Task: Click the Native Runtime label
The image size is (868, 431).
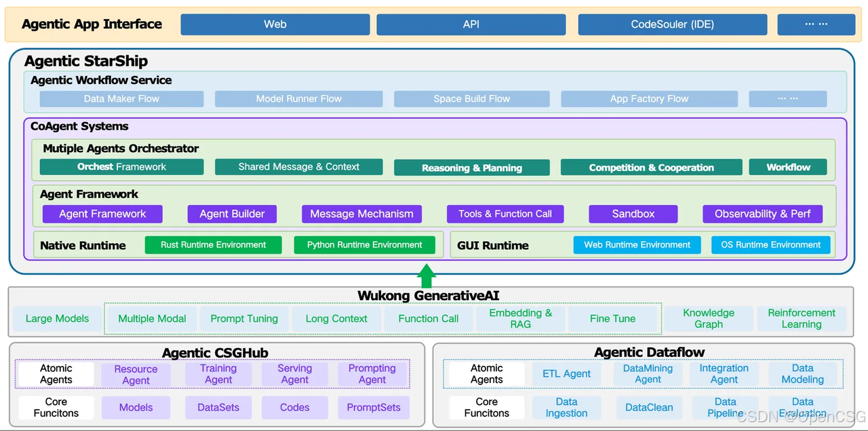Action: pyautogui.click(x=83, y=246)
